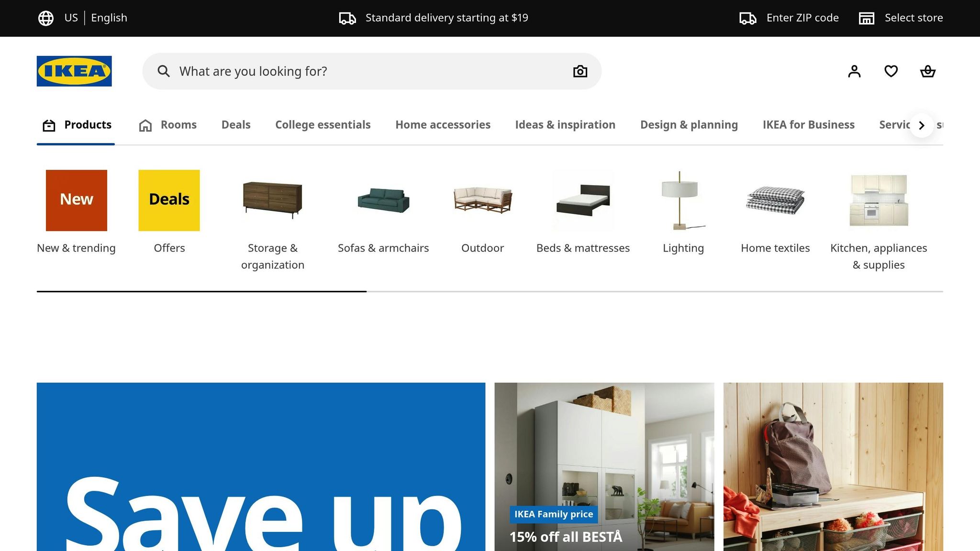
Task: Open the camera visual search icon
Action: pyautogui.click(x=580, y=71)
